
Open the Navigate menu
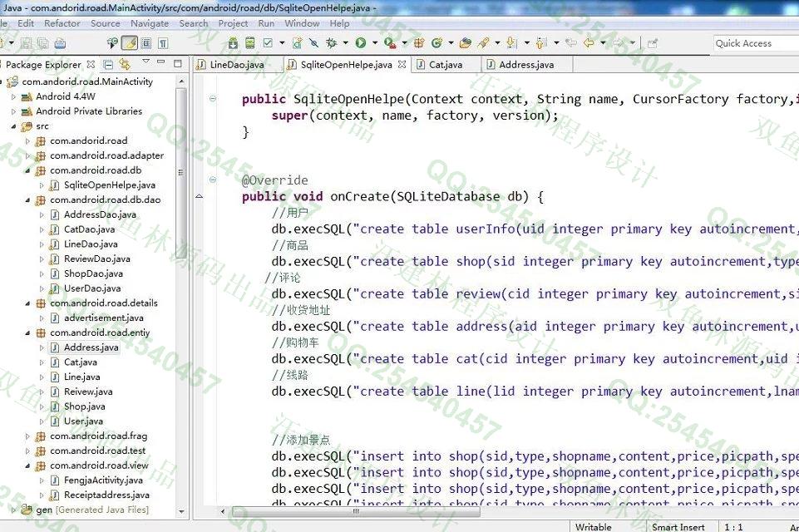tap(150, 23)
